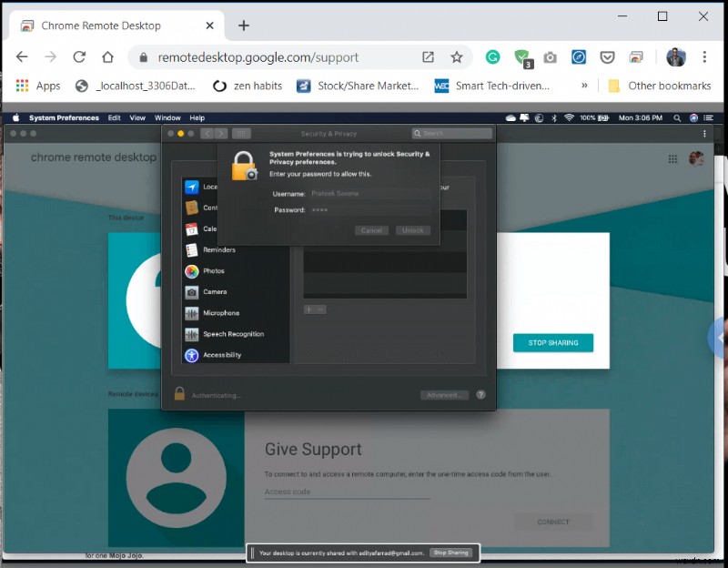
Task: Open the Wi-Fi menu bar icon
Action: click(569, 117)
